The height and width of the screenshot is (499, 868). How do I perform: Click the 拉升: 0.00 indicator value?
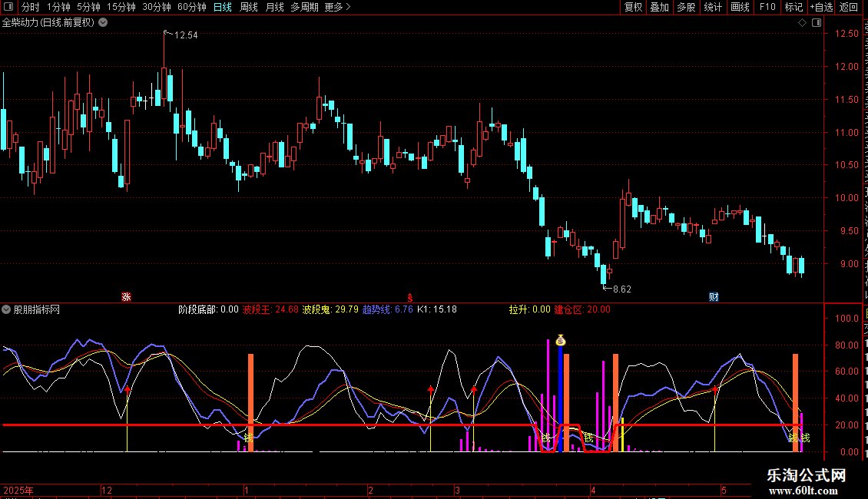[530, 309]
